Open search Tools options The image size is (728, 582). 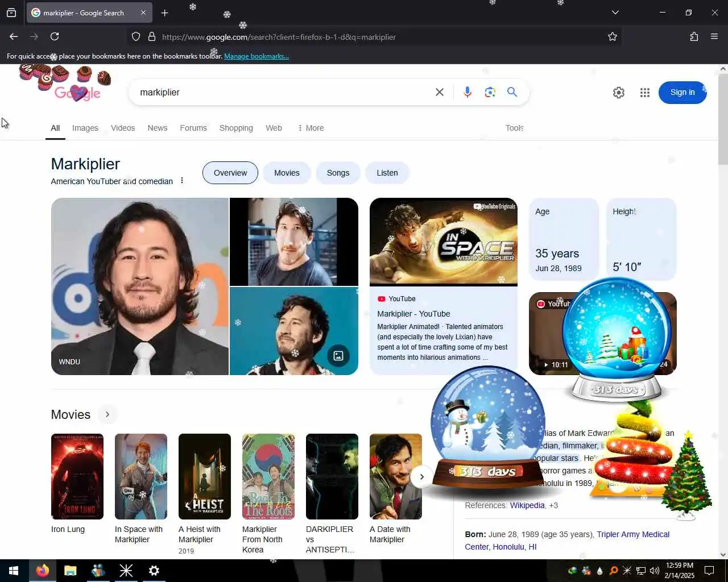[x=514, y=128]
